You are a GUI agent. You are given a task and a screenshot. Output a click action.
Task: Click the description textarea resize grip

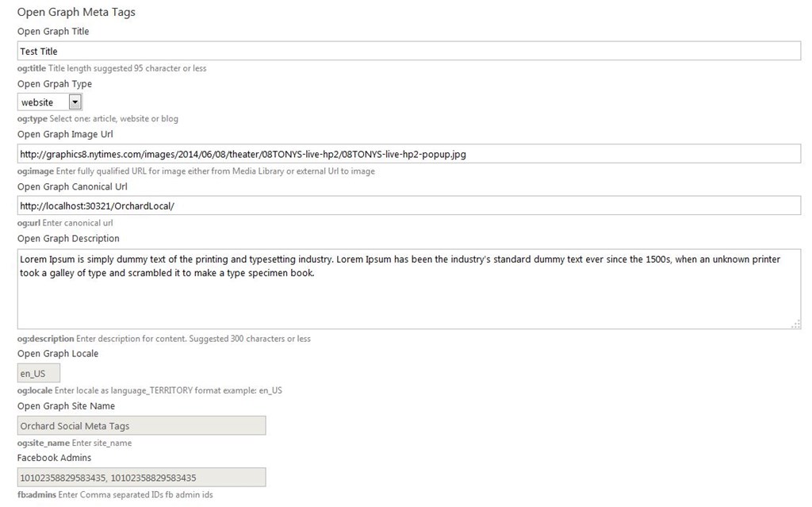796,324
